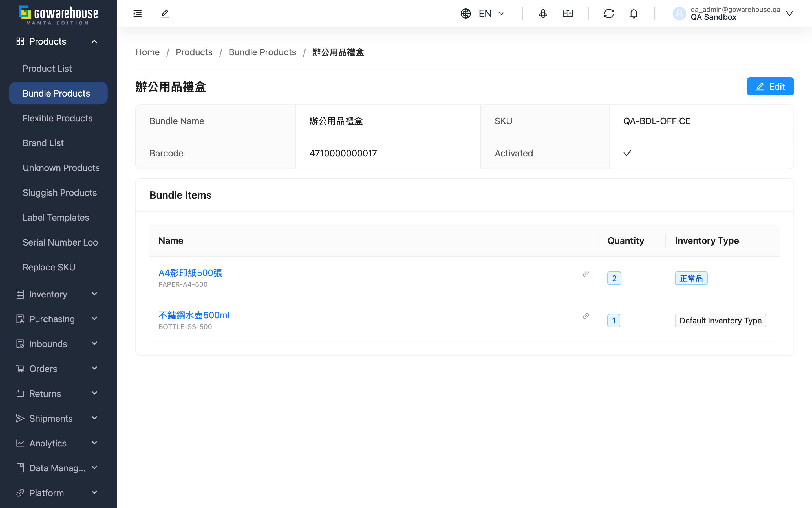The height and width of the screenshot is (508, 812).
Task: Click the Inbounds sidebar icon
Action: tap(20, 344)
